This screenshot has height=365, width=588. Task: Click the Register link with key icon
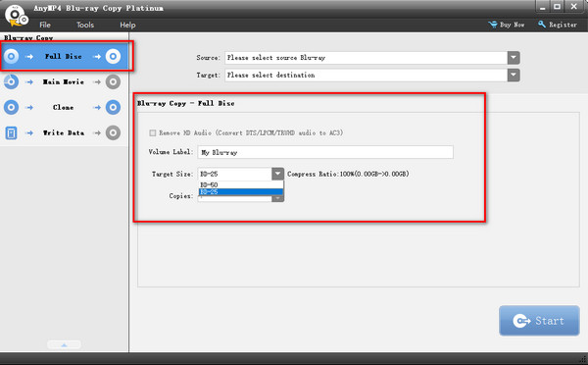tap(558, 25)
